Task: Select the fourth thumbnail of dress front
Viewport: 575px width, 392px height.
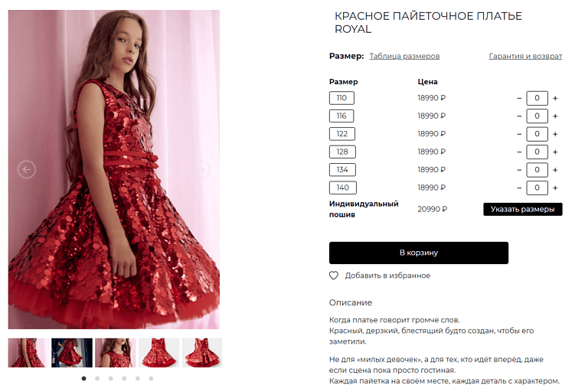Action: tap(159, 353)
